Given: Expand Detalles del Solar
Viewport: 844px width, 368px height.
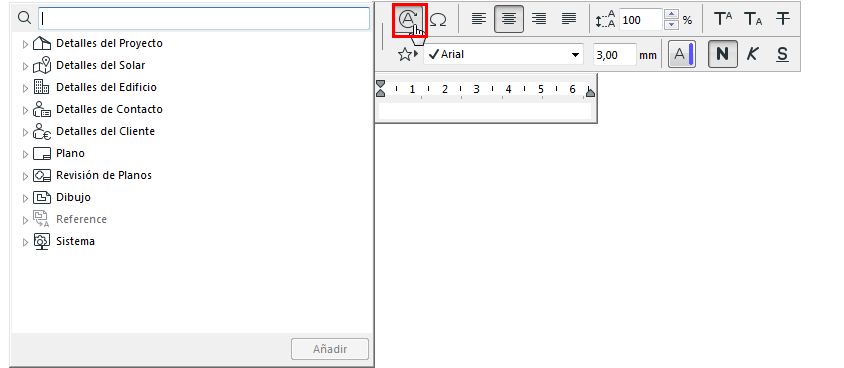Looking at the screenshot, I should (x=25, y=67).
